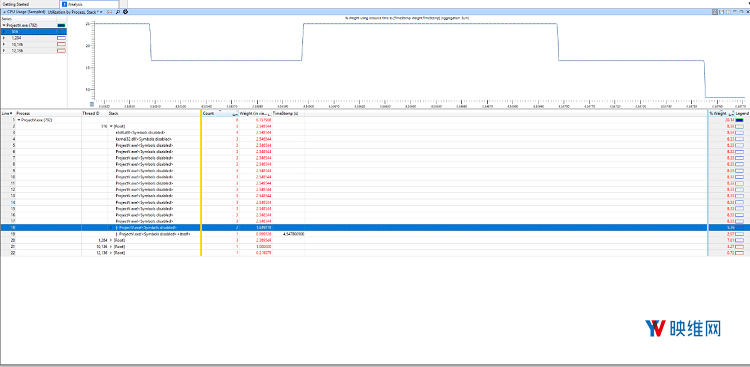
Task: Click the Analysis tab's blue icon
Action: (x=65, y=4)
